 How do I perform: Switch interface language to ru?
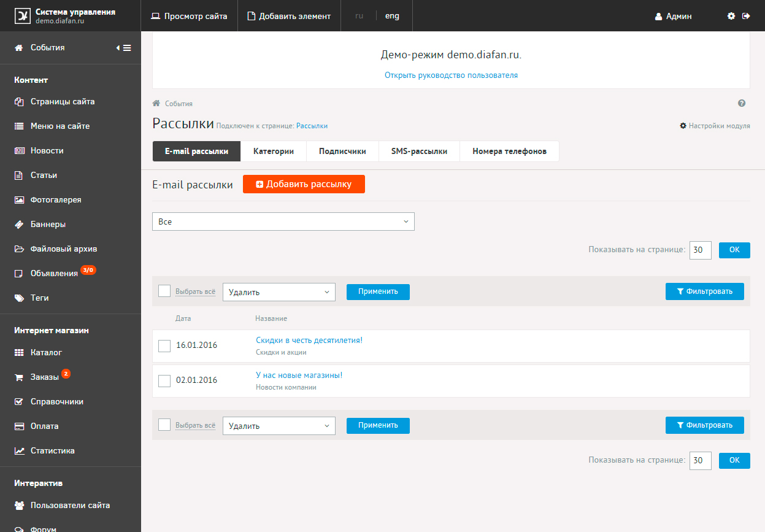(359, 16)
